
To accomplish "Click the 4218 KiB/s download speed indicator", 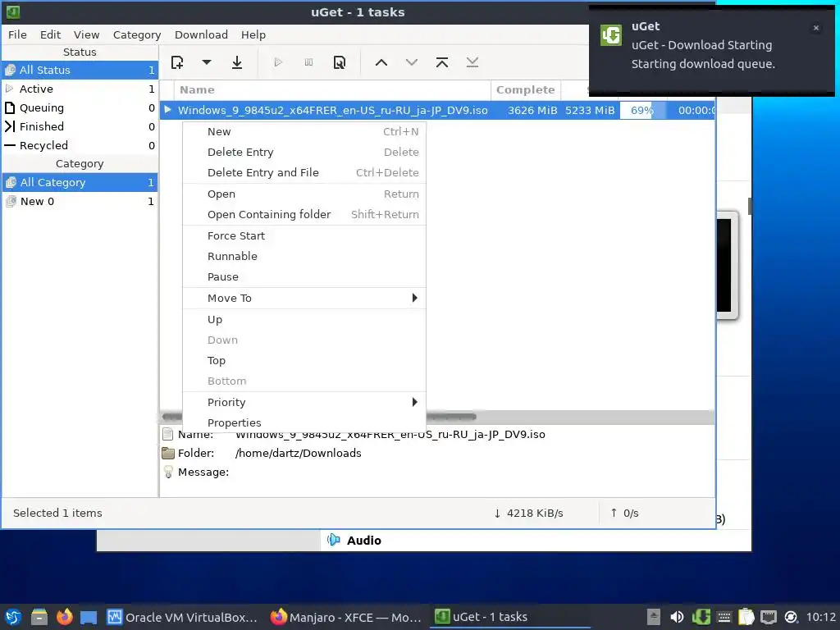I will (x=528, y=514).
